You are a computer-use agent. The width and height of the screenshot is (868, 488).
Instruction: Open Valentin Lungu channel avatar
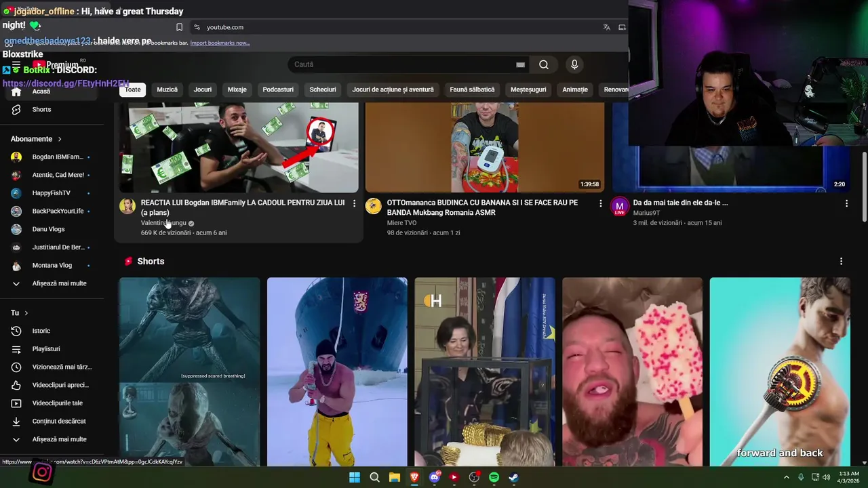coord(127,206)
